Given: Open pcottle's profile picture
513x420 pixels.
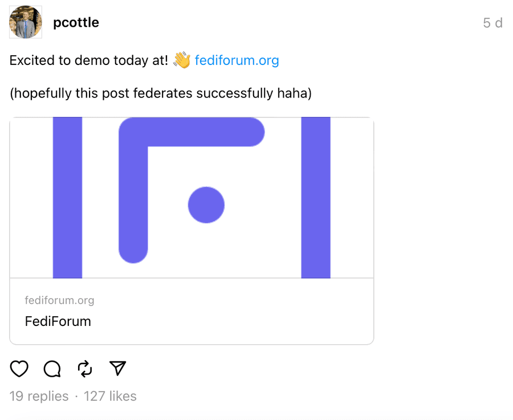Looking at the screenshot, I should [26, 23].
